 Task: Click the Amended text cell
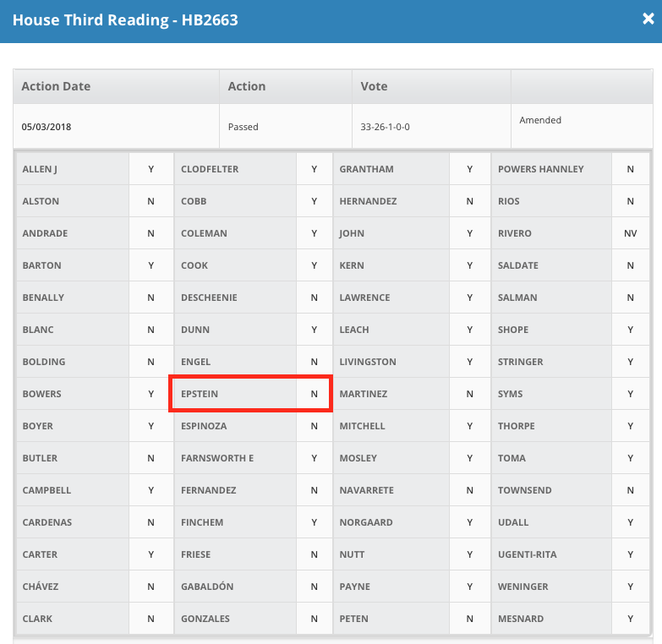coord(582,127)
